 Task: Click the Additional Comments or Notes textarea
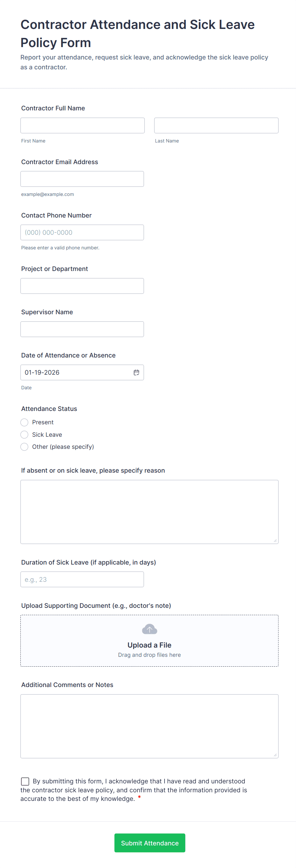click(x=149, y=726)
